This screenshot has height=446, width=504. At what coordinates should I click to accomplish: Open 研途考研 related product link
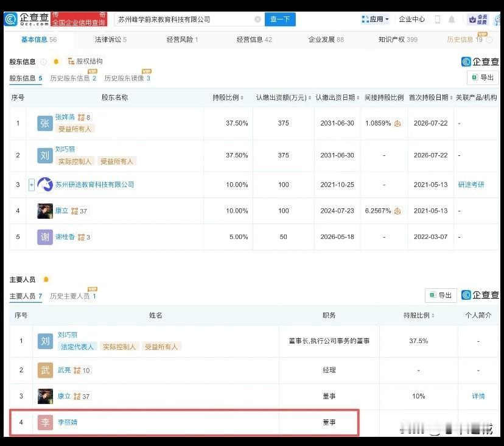pyautogui.click(x=471, y=185)
